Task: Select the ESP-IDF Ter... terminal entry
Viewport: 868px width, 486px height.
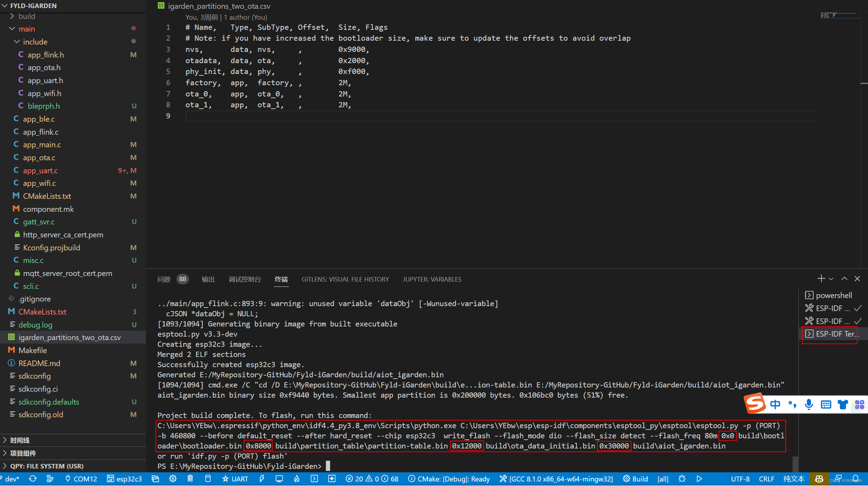Action: [x=833, y=334]
